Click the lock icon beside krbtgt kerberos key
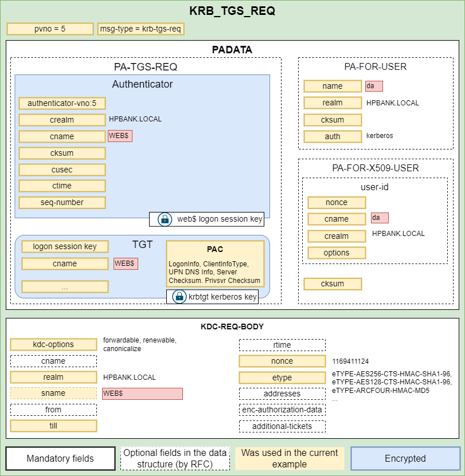Image resolution: width=465 pixels, height=476 pixels. [x=179, y=296]
